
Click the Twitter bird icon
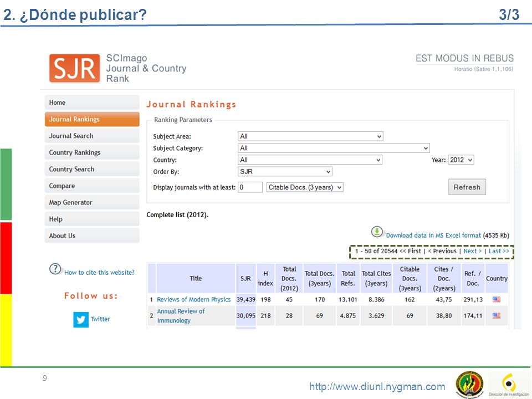[x=81, y=320]
